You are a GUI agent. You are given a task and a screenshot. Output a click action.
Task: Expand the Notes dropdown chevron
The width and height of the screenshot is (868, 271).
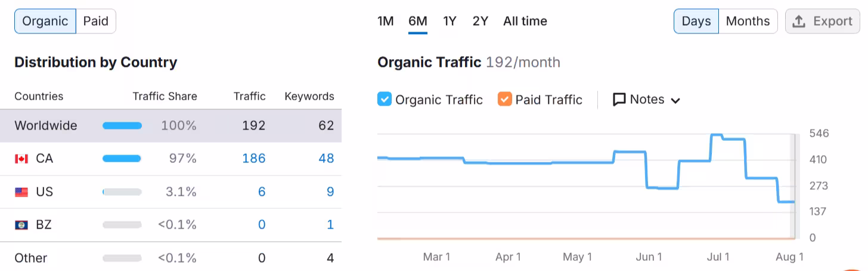(x=675, y=100)
